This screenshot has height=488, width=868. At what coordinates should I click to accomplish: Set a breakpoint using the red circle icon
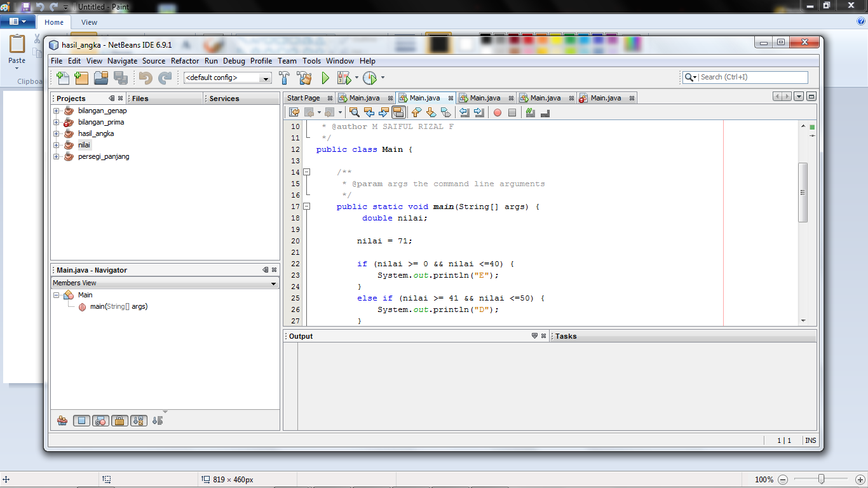pyautogui.click(x=498, y=112)
